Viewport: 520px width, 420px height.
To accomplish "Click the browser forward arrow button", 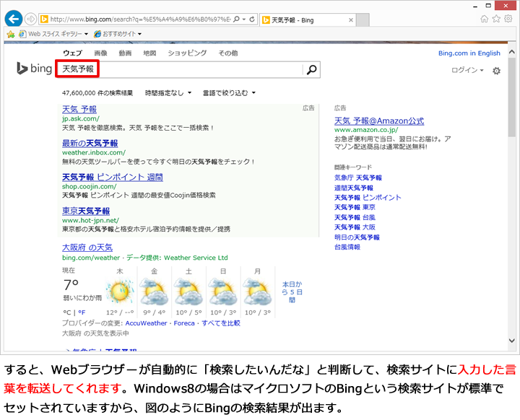I will click(x=30, y=19).
